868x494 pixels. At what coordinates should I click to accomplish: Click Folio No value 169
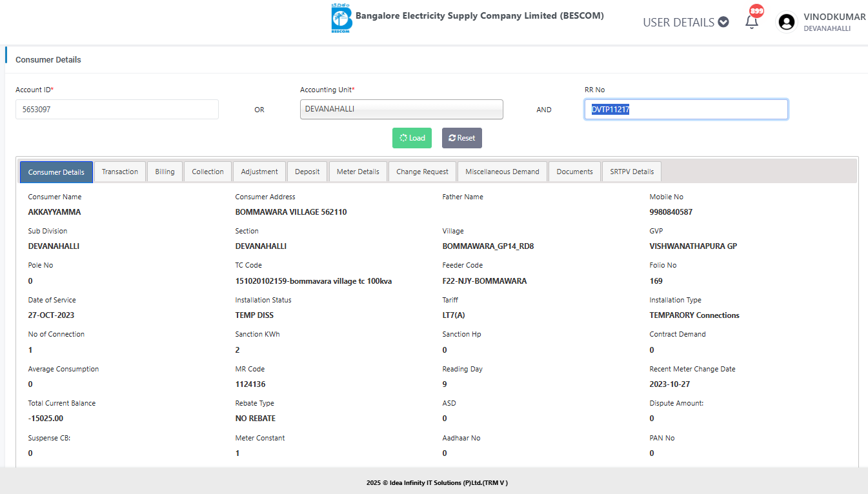pyautogui.click(x=656, y=281)
